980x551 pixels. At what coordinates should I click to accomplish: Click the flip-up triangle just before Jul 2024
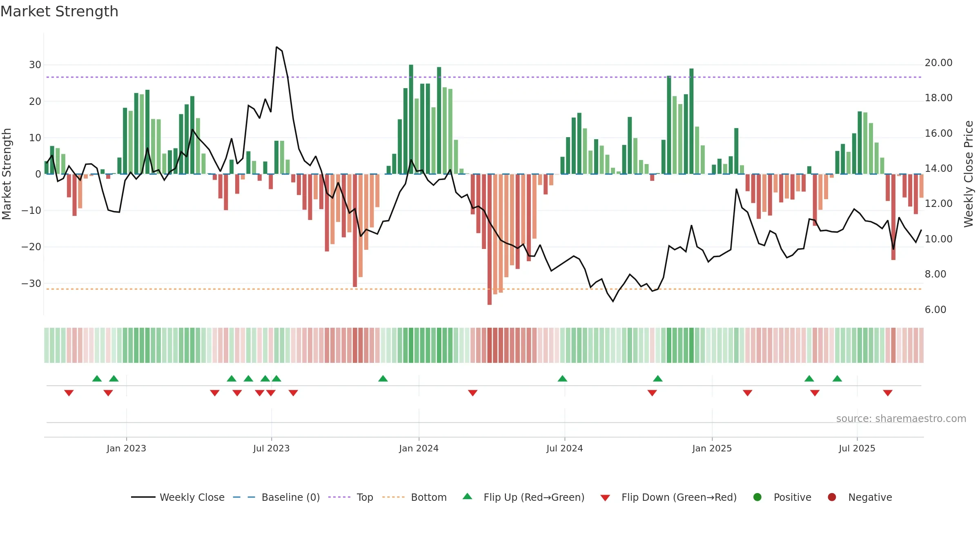562,378
